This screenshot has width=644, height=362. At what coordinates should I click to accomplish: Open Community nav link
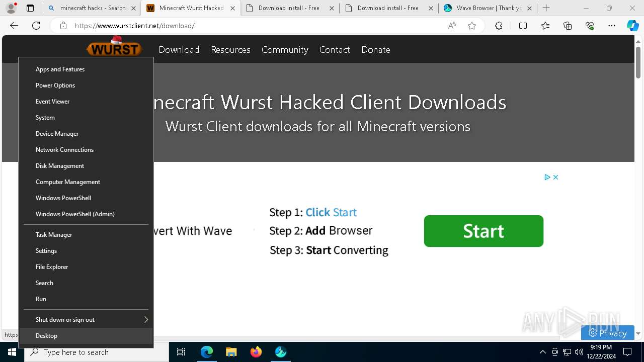[x=285, y=50]
